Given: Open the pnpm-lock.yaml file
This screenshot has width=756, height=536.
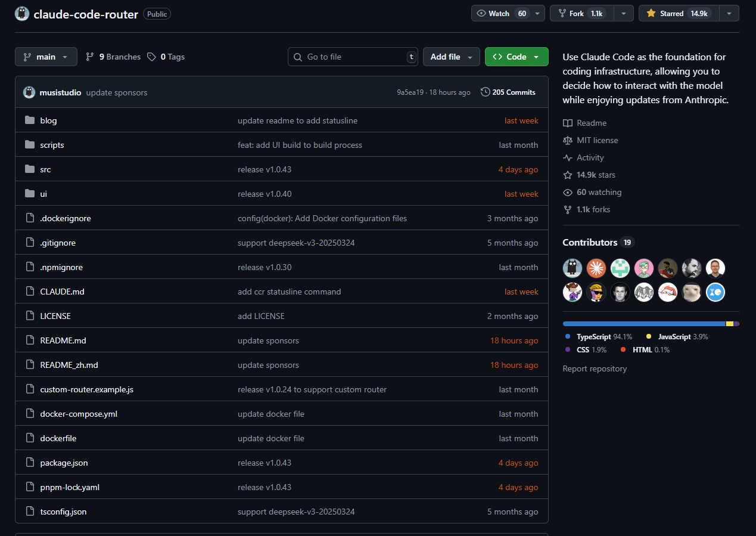Looking at the screenshot, I should pos(70,487).
